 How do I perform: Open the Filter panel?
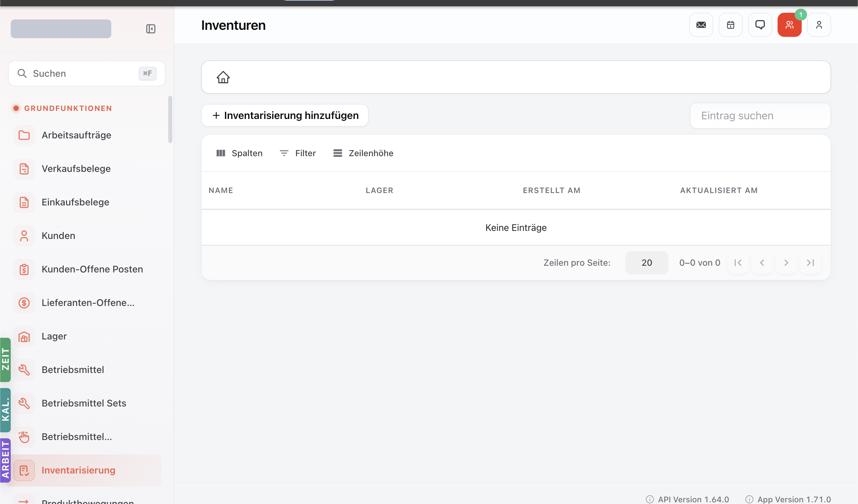coord(298,153)
